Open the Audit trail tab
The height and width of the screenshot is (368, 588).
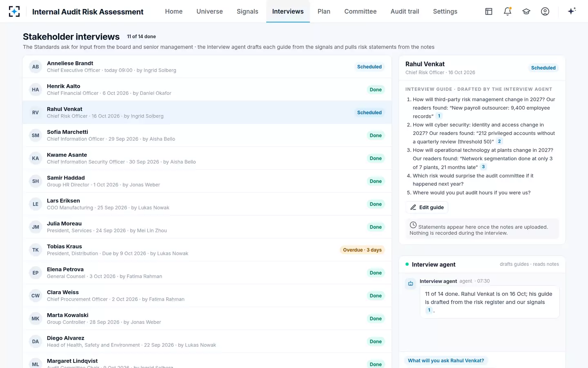tap(405, 11)
